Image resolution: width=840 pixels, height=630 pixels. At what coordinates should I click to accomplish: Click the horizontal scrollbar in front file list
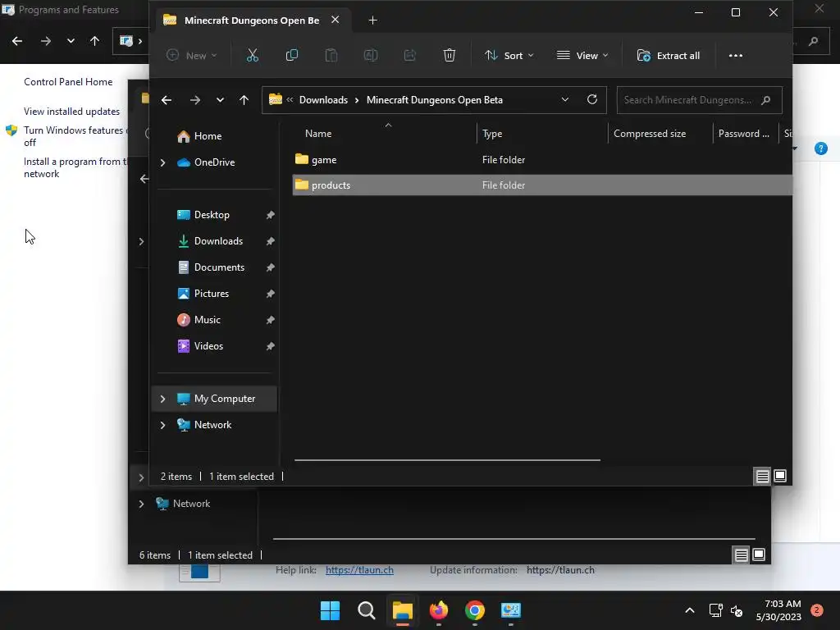[x=447, y=459]
